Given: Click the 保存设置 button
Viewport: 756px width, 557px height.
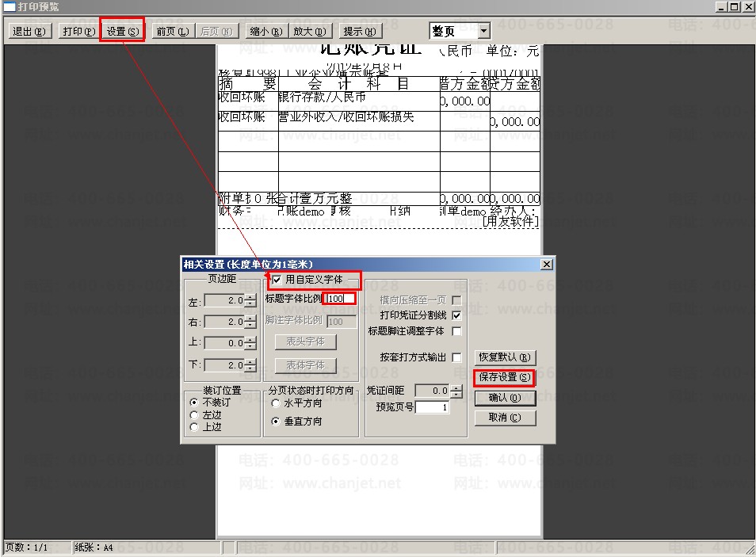Looking at the screenshot, I should (505, 377).
